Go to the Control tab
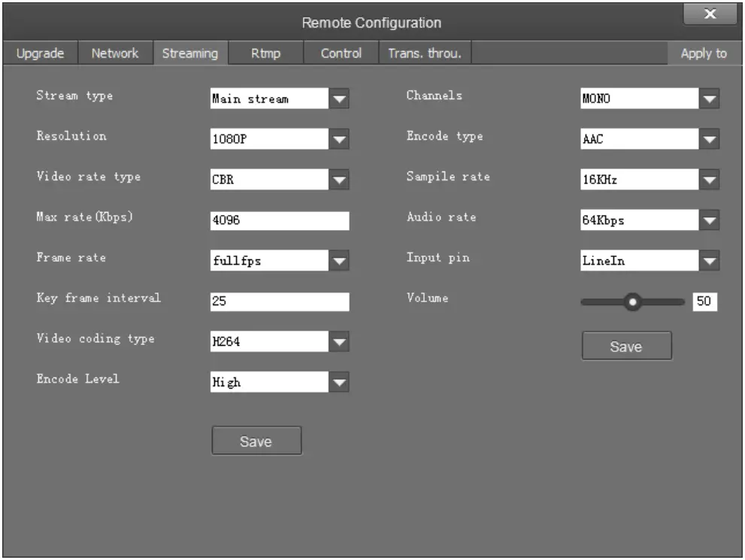 (x=341, y=53)
